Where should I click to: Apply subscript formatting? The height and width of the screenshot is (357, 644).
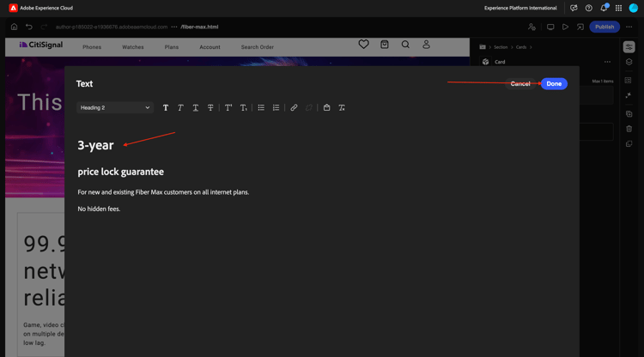[244, 107]
